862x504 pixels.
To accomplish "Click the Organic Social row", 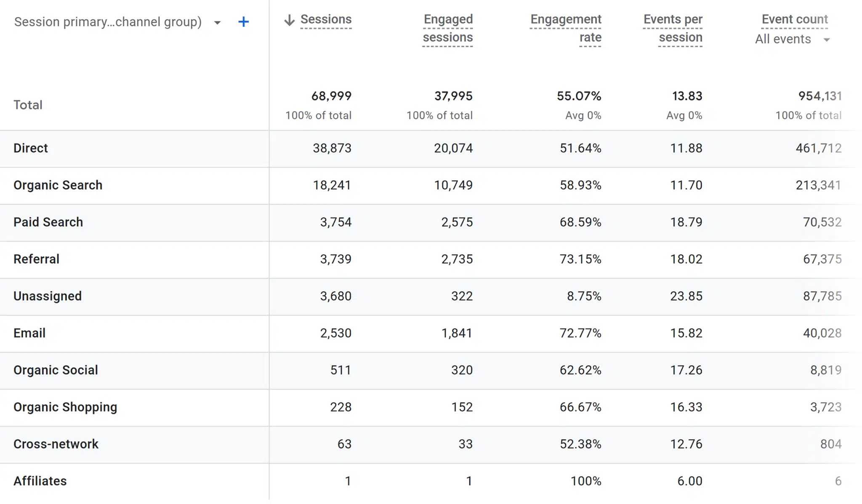I will tap(56, 370).
